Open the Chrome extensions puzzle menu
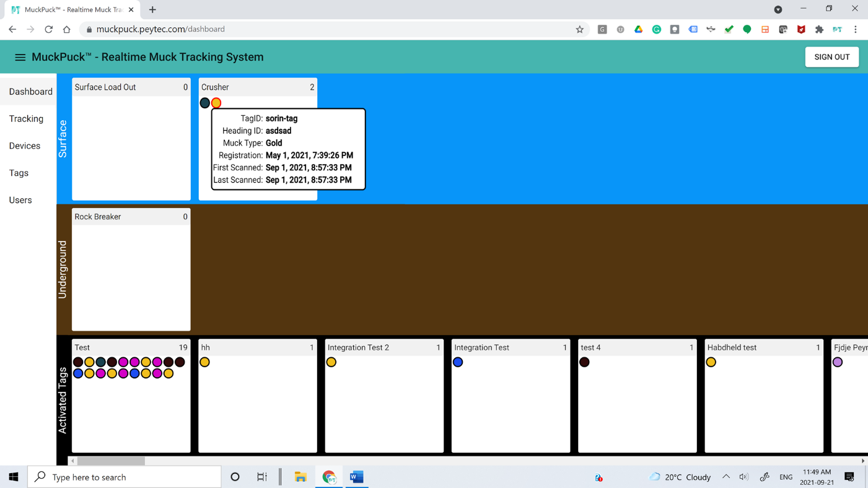The image size is (868, 488). (819, 29)
